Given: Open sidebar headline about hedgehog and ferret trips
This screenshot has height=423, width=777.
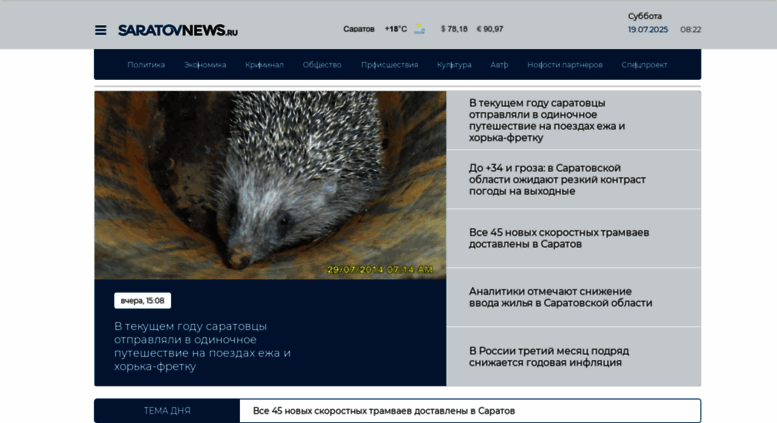Looking at the screenshot, I should (x=547, y=120).
